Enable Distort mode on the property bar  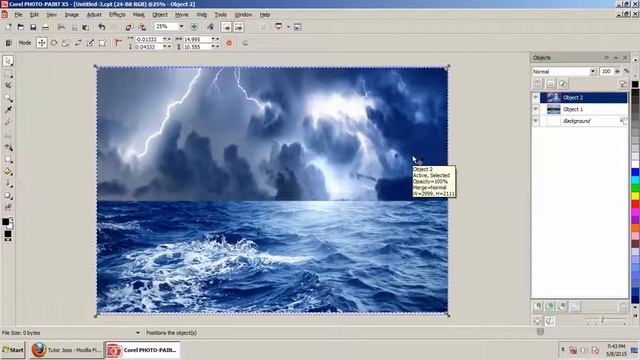(x=90, y=42)
